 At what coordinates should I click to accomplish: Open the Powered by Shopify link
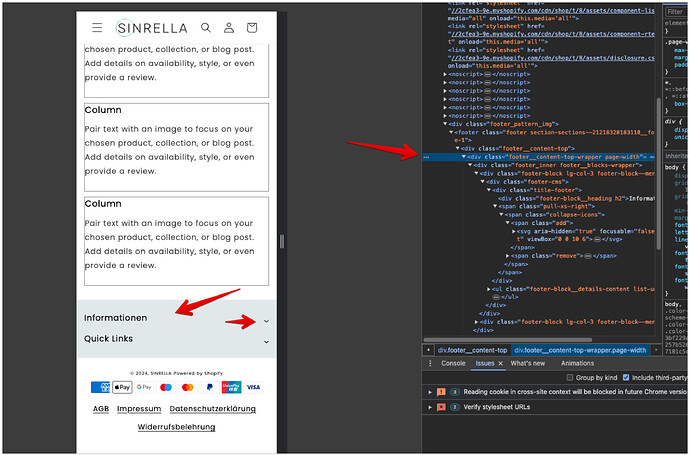[x=198, y=373]
